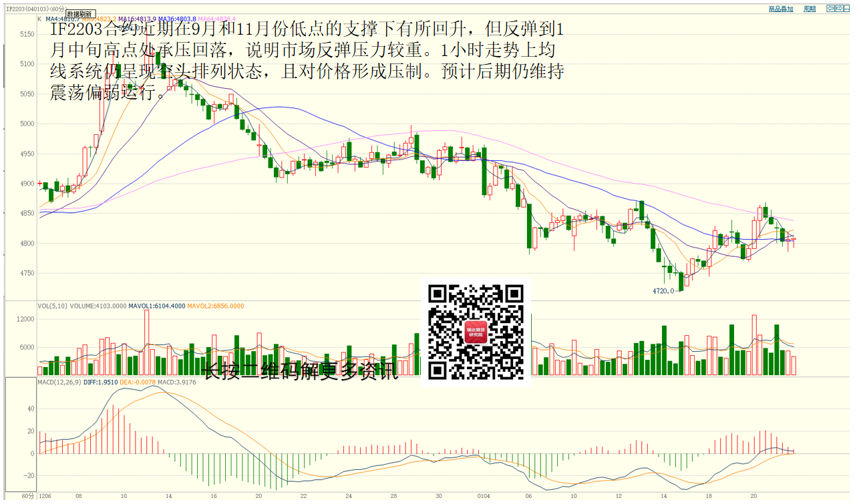Viewport: 861px width, 504px height.
Task: Click the QR code image
Action: tap(475, 332)
